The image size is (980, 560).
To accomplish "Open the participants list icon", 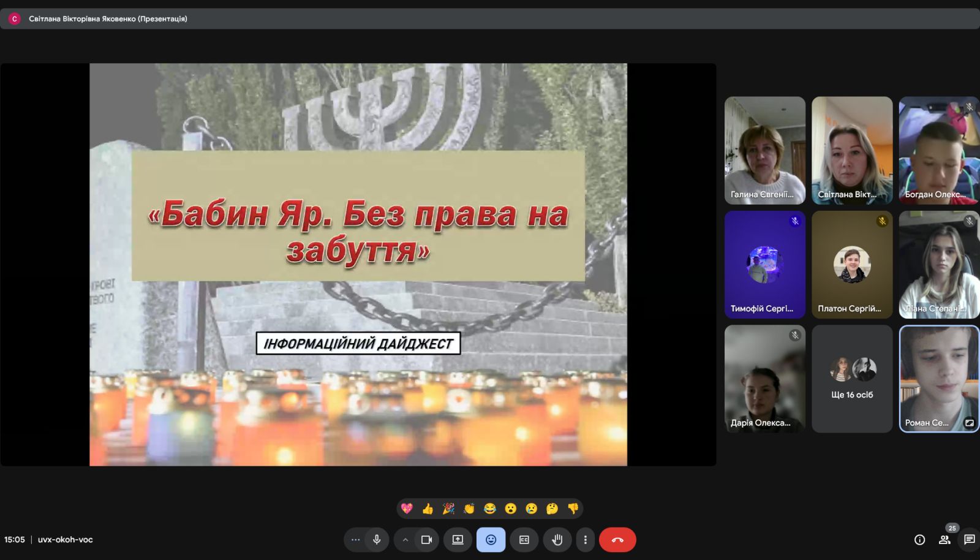I will (x=944, y=540).
